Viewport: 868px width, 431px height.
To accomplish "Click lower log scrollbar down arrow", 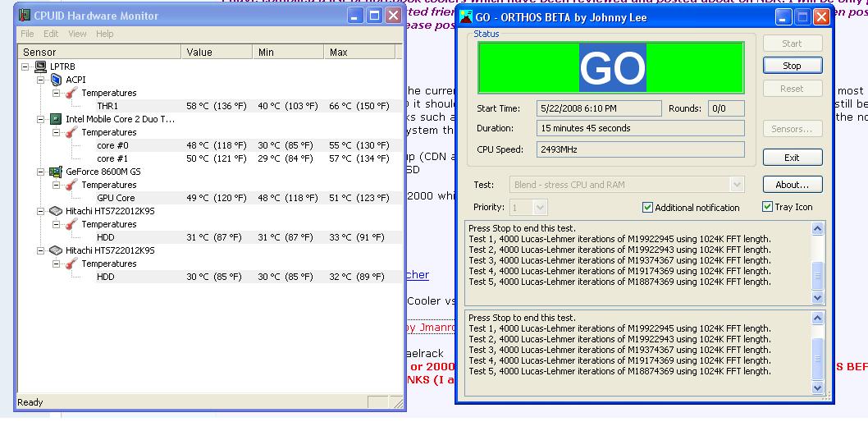I will point(817,387).
